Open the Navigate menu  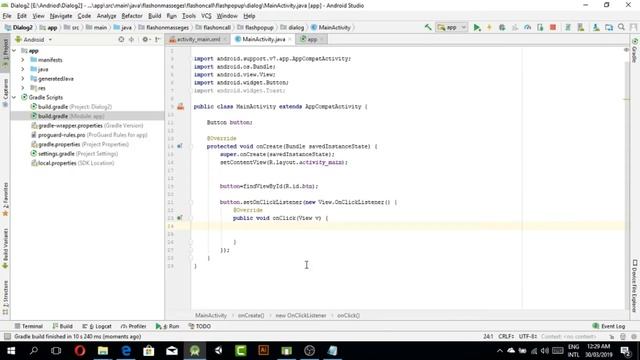(61, 16)
